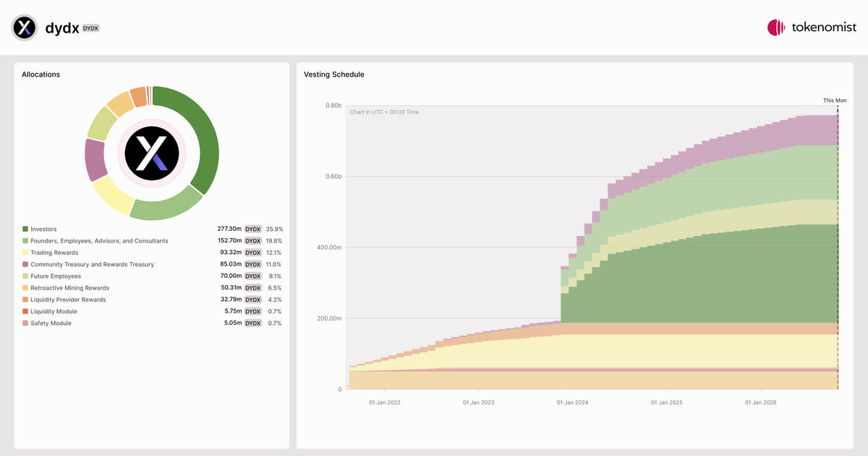
Task: Click the This Mon timeline marker
Action: click(835, 101)
